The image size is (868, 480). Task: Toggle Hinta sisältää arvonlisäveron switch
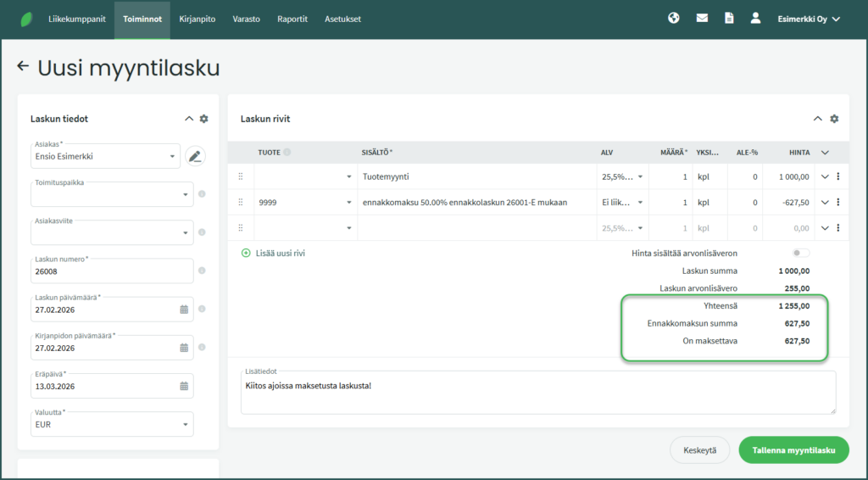[x=800, y=253]
